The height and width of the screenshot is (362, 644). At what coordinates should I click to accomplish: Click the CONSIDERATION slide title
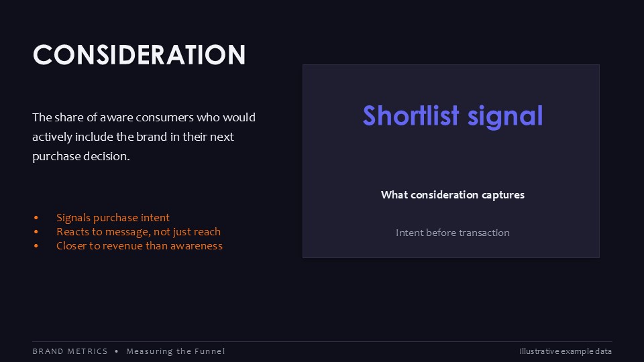click(140, 55)
